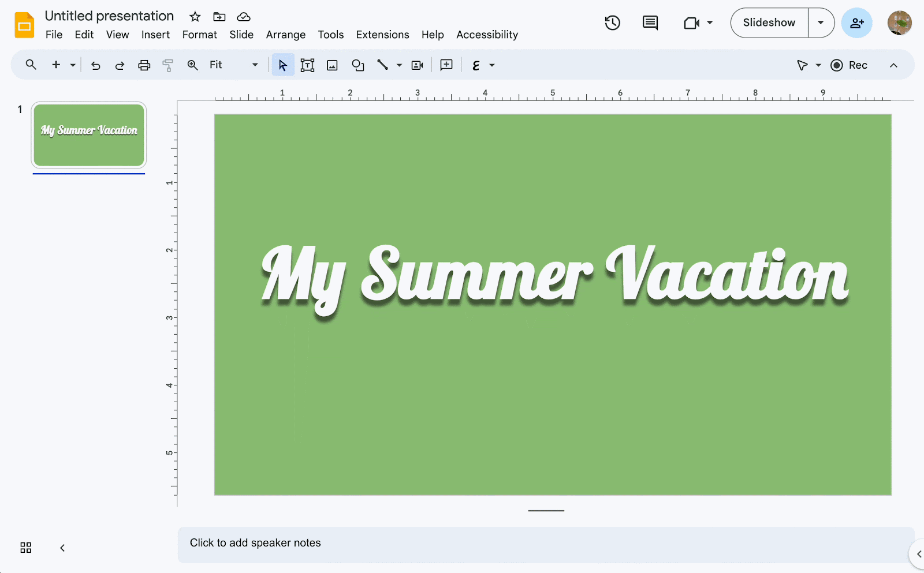The image size is (924, 573).
Task: Insert video icon in toolbar
Action: coord(418,65)
